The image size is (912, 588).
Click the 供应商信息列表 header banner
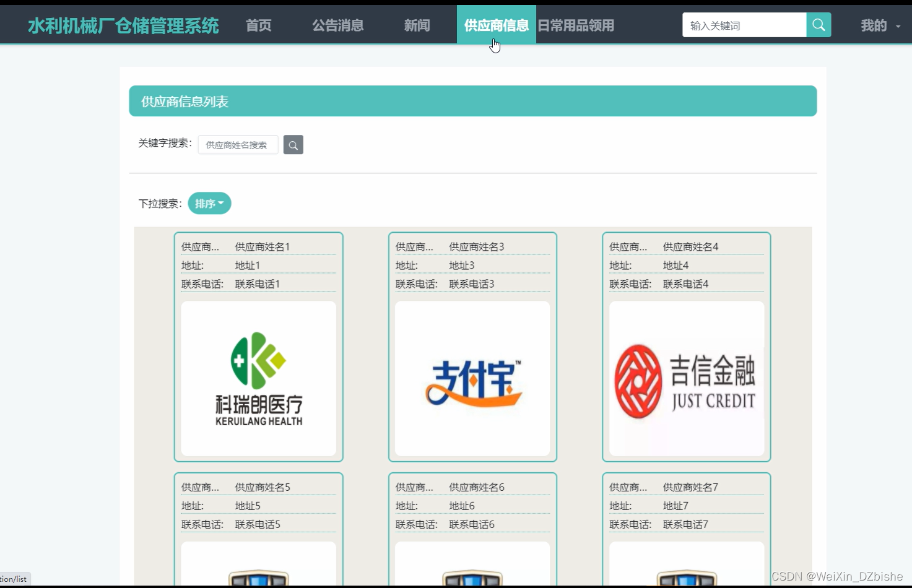tap(473, 101)
